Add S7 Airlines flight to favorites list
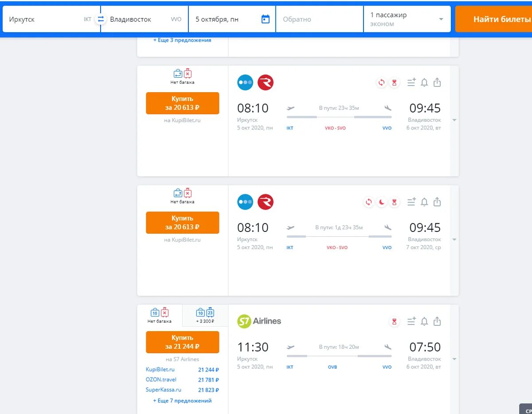 (x=411, y=321)
